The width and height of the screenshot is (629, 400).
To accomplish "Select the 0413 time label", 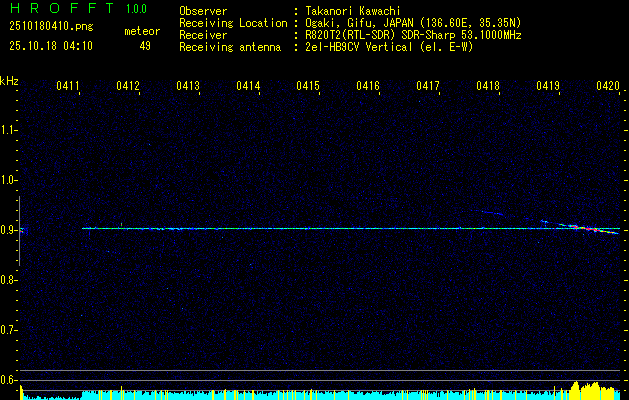I will (188, 86).
